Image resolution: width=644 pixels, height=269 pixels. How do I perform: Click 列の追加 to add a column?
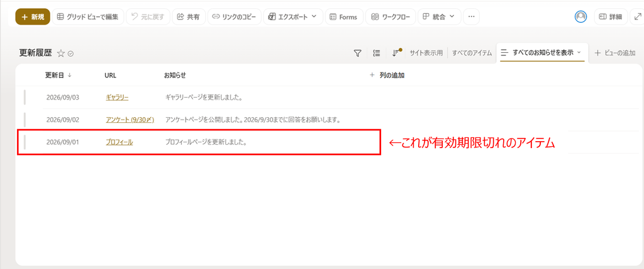[387, 75]
